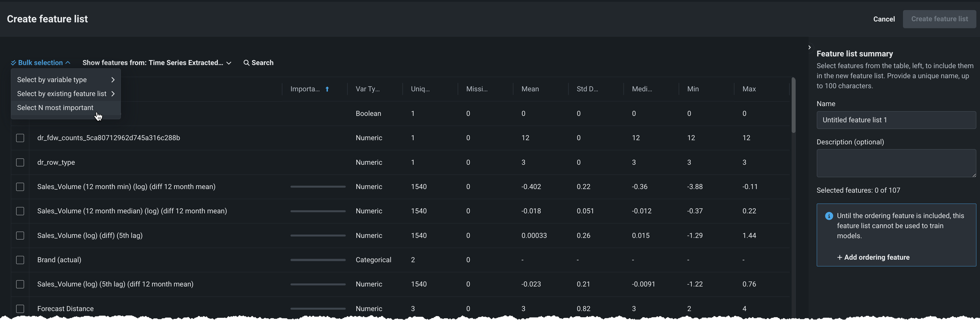Choose Select N most important

(55, 108)
